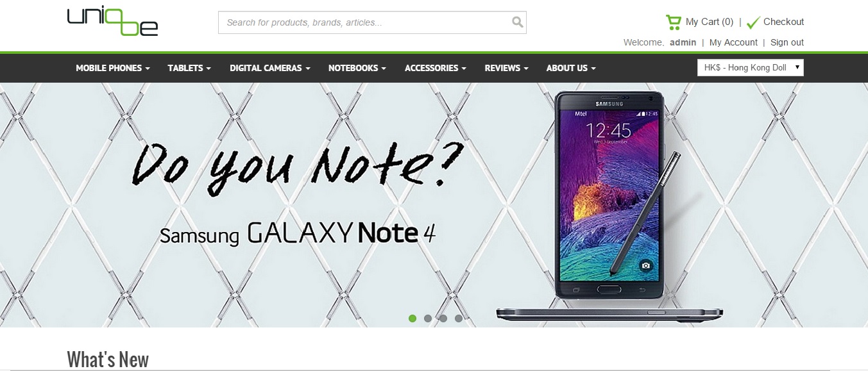Open the HK$ Hong Kong Dollar currency dropdown
Viewport: 868px width, 371px height.
[750, 67]
